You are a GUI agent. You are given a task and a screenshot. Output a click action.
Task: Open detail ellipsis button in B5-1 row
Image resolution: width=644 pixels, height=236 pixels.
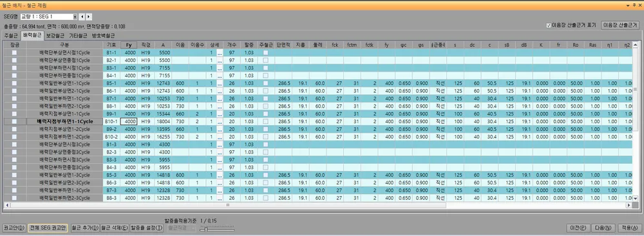pyautogui.click(x=220, y=83)
